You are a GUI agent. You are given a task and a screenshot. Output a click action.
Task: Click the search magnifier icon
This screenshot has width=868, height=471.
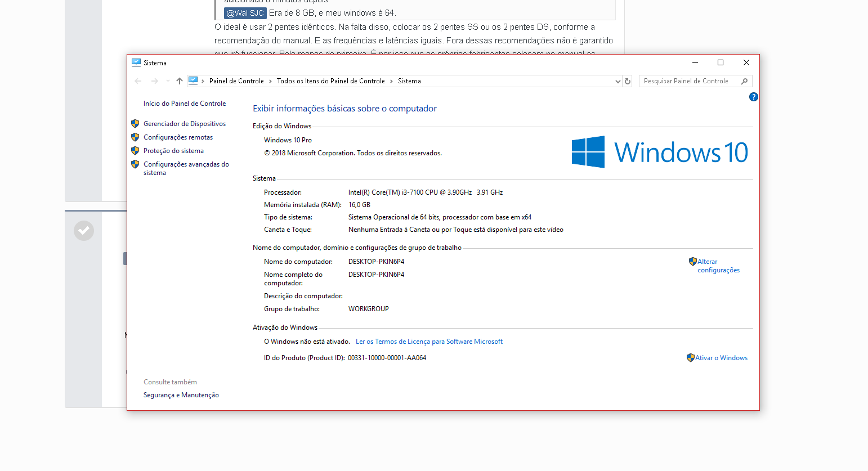(744, 81)
